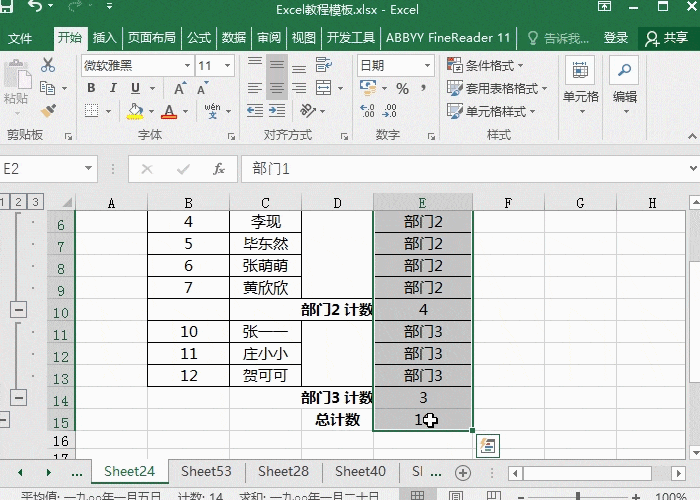Show outline level 3

pyautogui.click(x=35, y=202)
